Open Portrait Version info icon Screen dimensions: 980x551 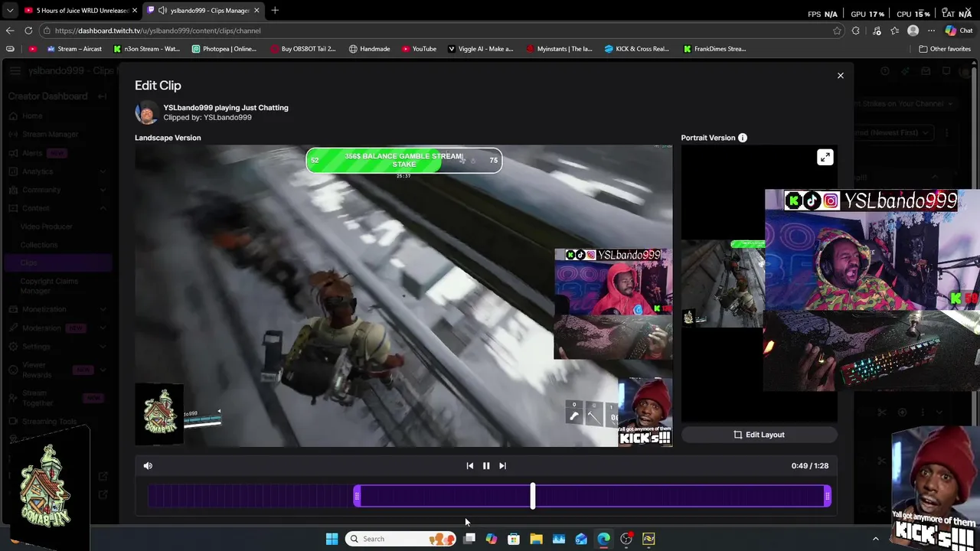tap(743, 138)
